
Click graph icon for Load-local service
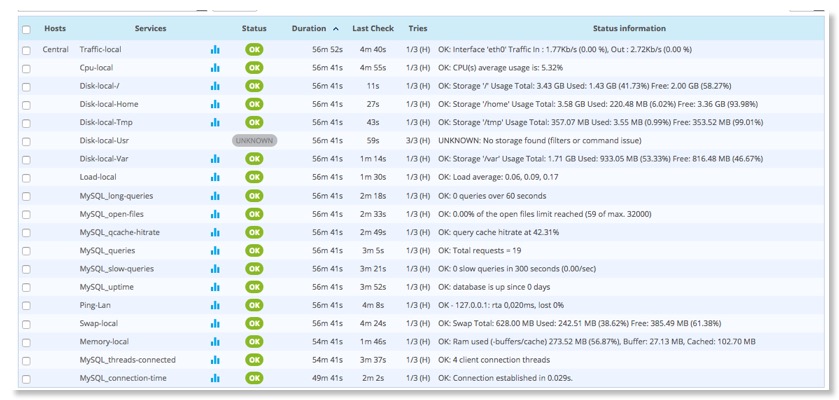(x=215, y=177)
